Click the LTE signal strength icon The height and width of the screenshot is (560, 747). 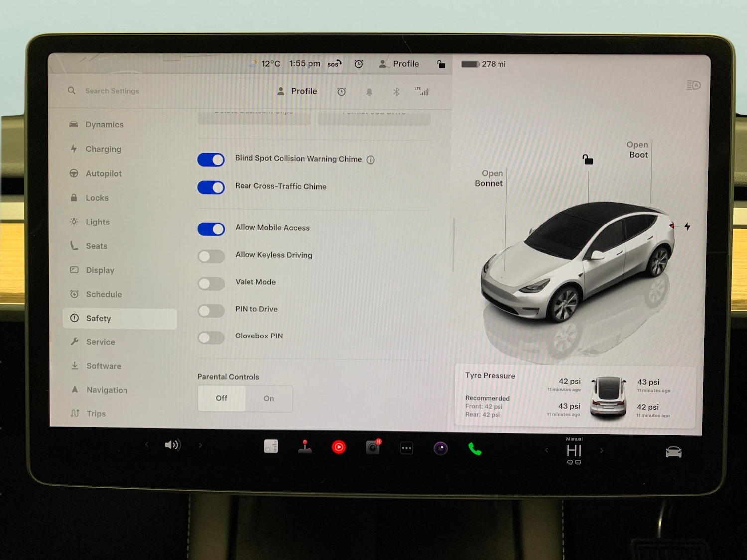(x=422, y=91)
